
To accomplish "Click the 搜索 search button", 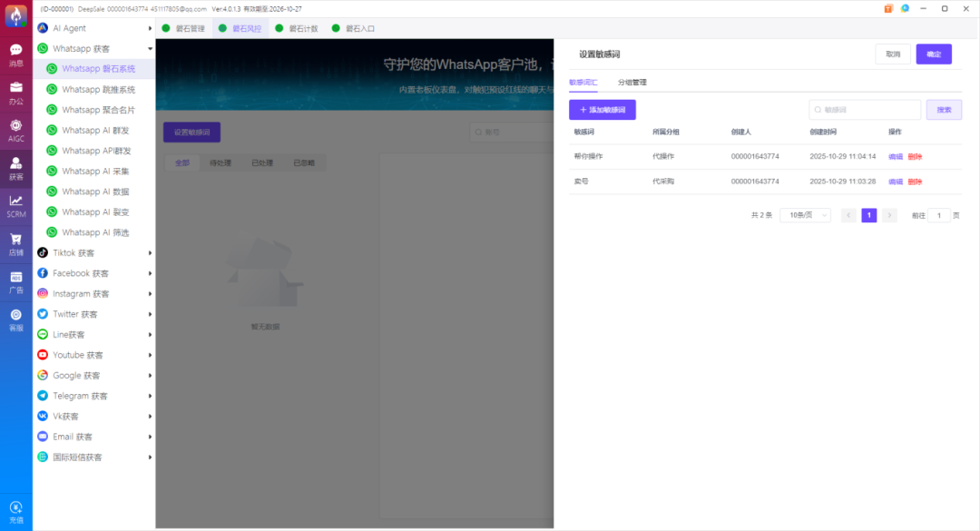I will (x=944, y=110).
